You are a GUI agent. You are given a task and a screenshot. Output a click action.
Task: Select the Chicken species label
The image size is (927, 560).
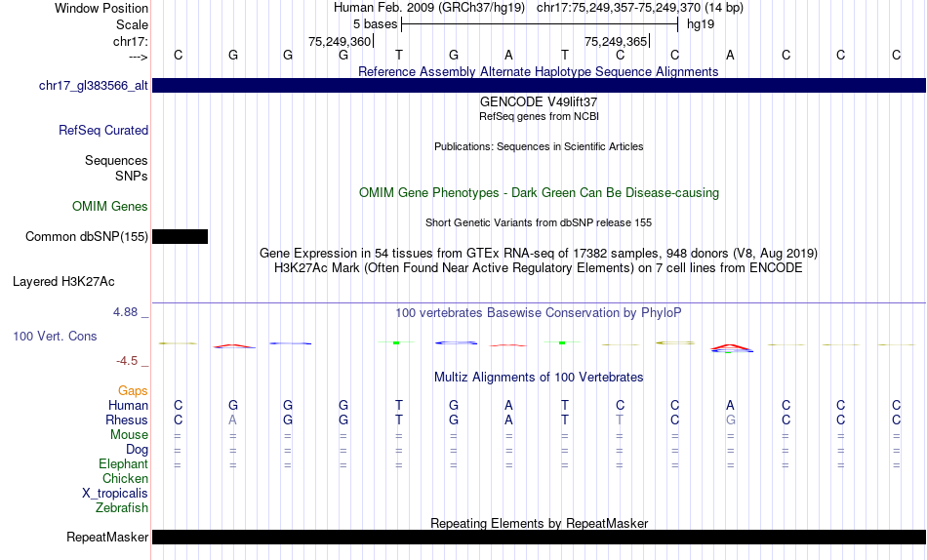click(x=125, y=478)
